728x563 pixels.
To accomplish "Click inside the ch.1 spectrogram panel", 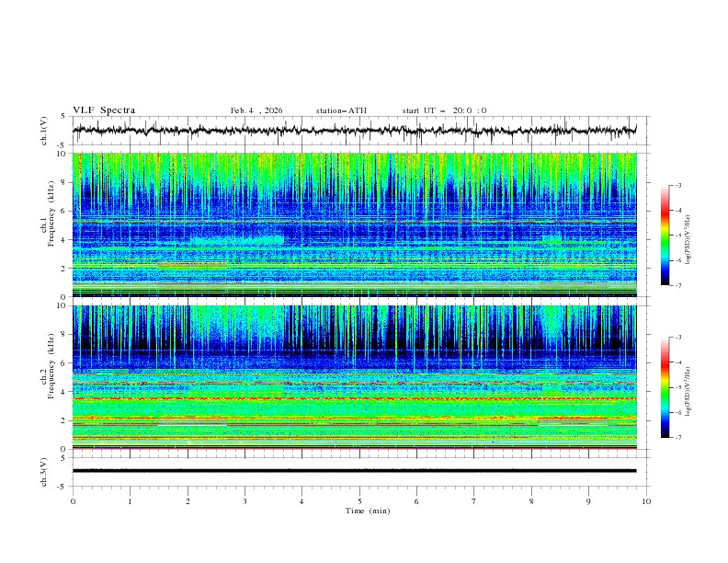I will pos(355,224).
